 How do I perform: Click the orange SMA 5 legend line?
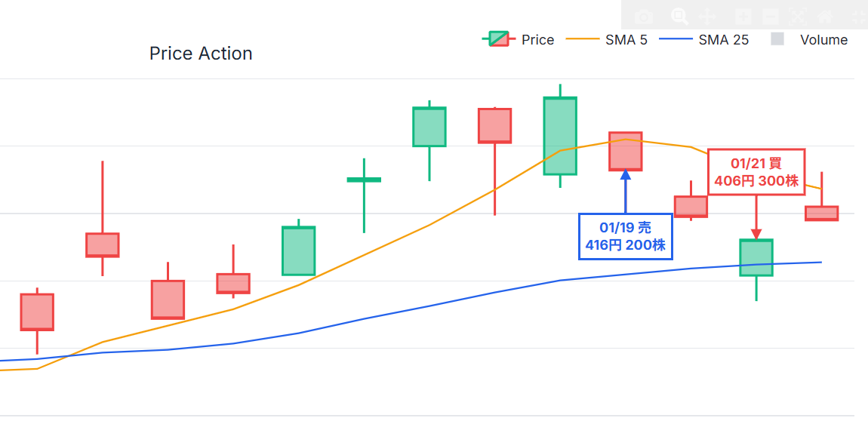(x=582, y=40)
